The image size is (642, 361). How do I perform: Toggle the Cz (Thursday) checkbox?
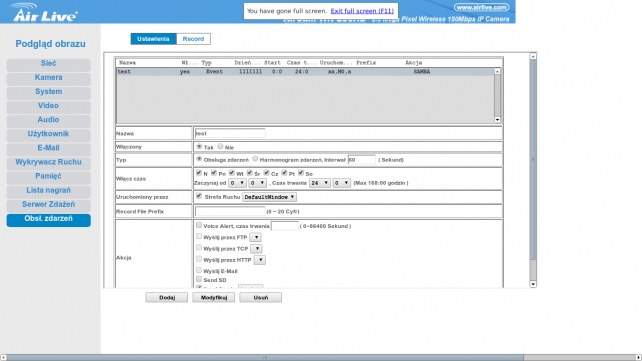pyautogui.click(x=267, y=173)
